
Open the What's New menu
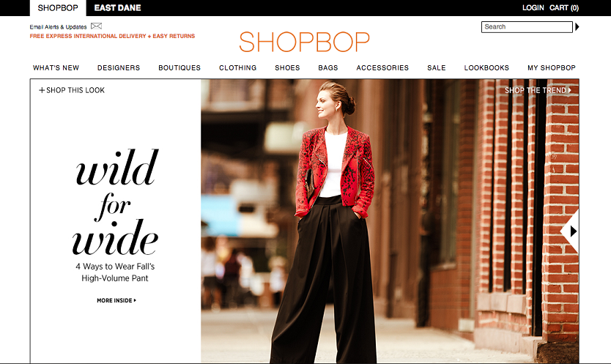coord(56,68)
